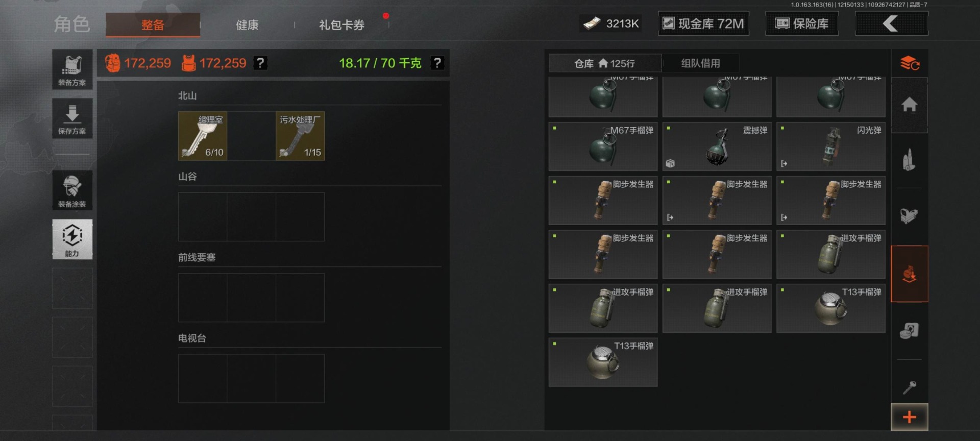The image size is (980, 441).
Task: Click the 保存方案 save loadout icon
Action: [x=72, y=118]
